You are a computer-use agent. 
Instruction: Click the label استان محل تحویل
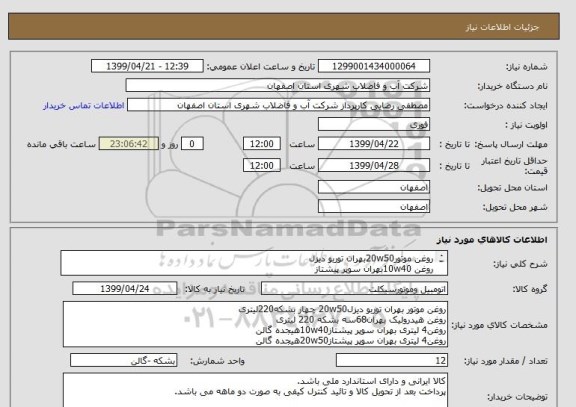512,188
